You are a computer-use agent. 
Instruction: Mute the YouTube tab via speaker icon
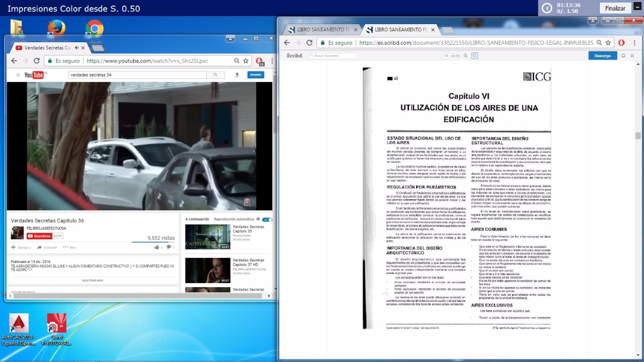click(x=76, y=48)
